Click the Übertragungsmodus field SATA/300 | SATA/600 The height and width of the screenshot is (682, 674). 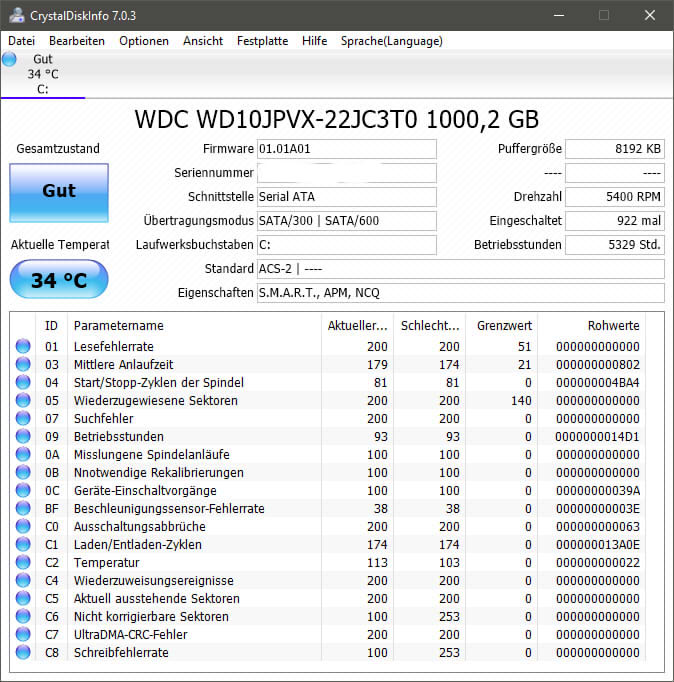pyautogui.click(x=347, y=221)
